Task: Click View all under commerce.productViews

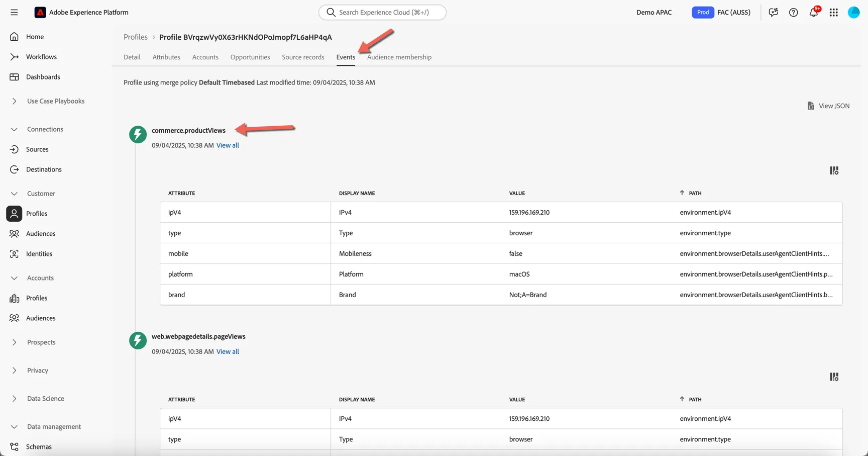Action: tap(228, 145)
